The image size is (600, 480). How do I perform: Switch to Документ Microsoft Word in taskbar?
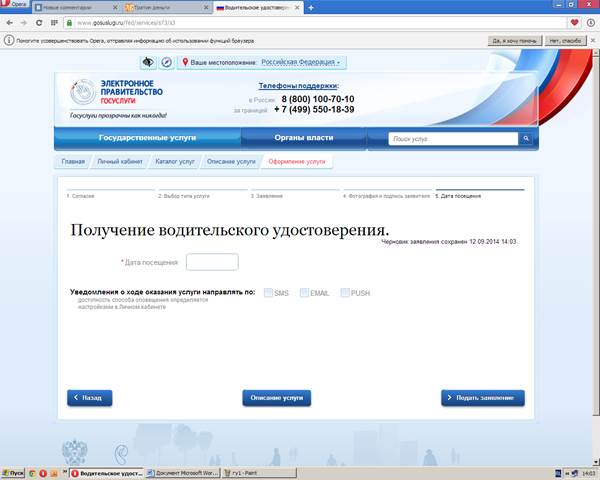coord(183,473)
